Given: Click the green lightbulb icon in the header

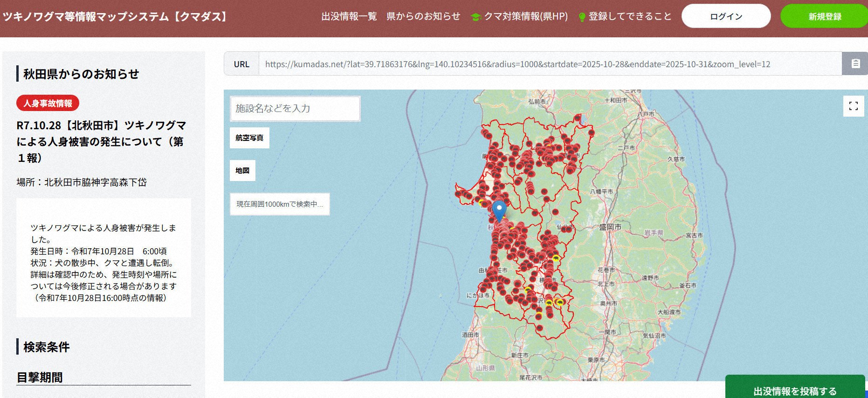Looking at the screenshot, I should (x=582, y=17).
